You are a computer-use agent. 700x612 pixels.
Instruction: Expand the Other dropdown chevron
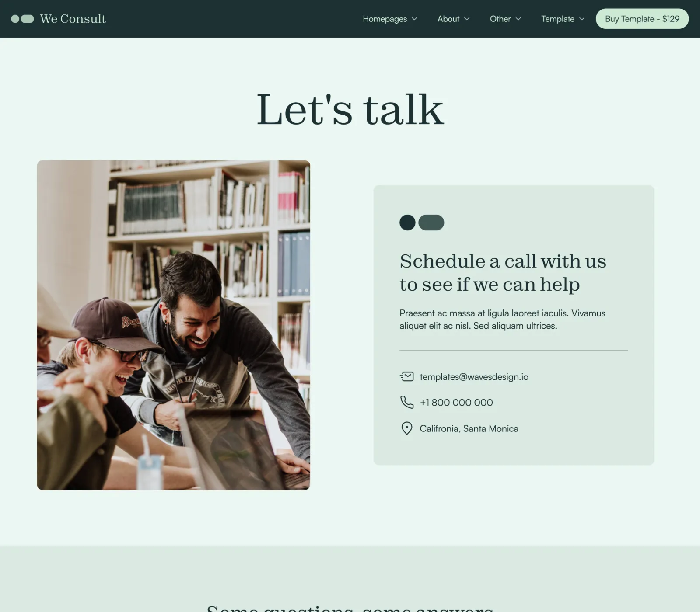click(518, 19)
